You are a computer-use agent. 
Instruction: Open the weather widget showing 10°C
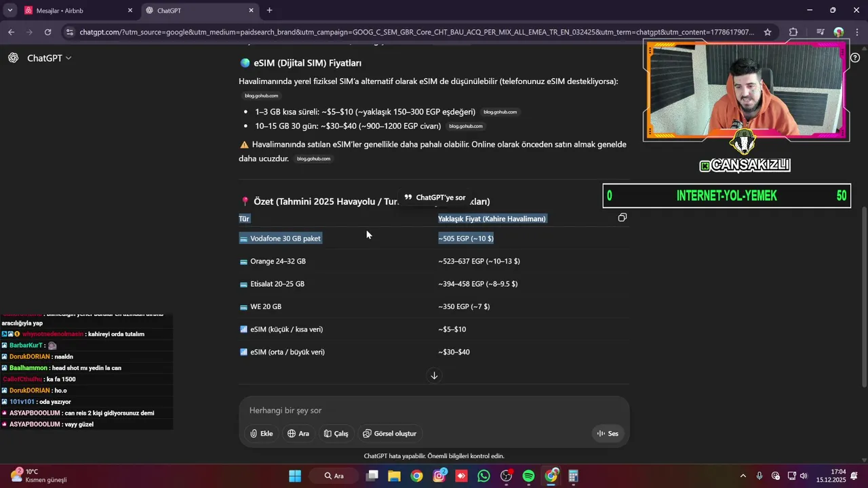pos(38,476)
